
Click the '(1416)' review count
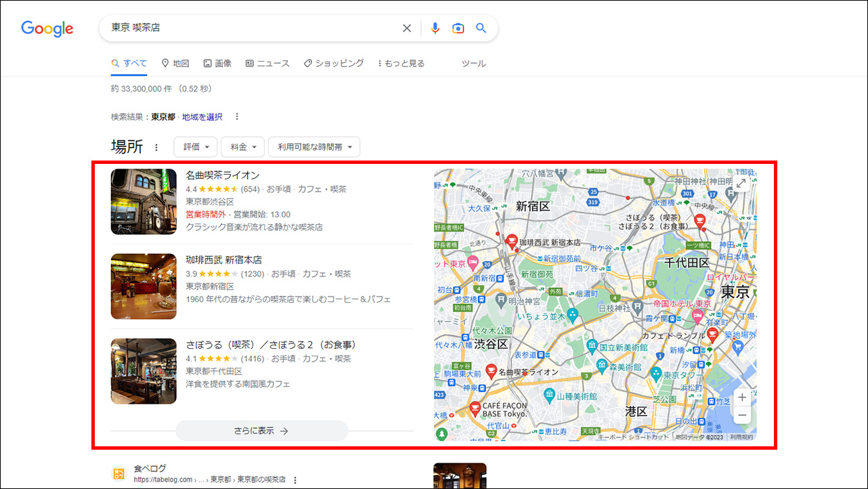click(x=253, y=358)
